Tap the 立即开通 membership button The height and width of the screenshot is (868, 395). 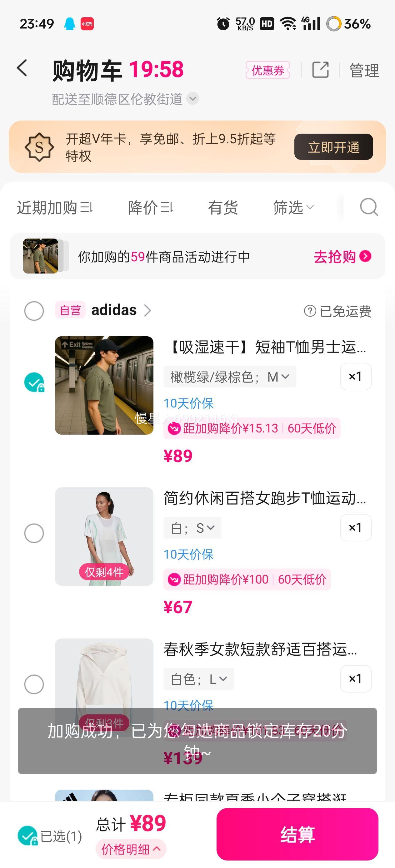click(x=333, y=147)
